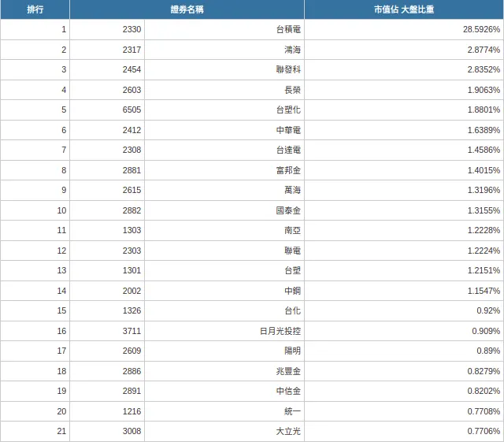
Task: Select the 統一 name cell
Action: 224,411
